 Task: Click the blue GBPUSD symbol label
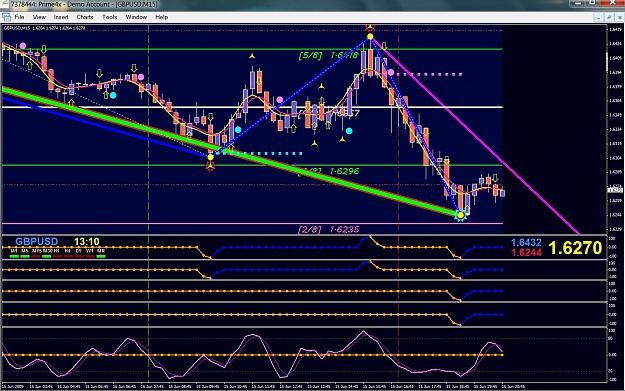coord(37,242)
